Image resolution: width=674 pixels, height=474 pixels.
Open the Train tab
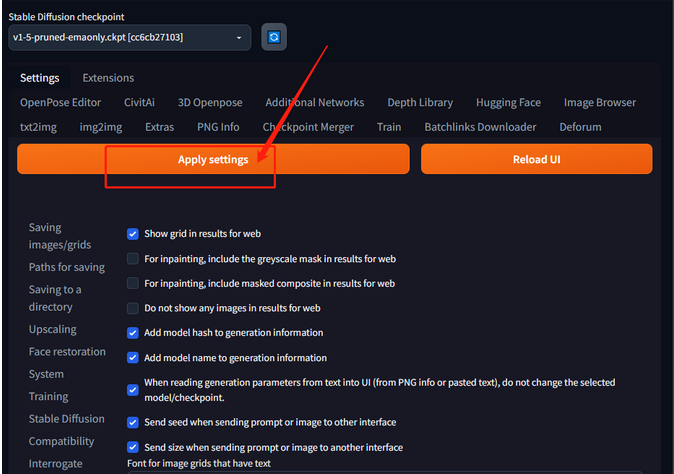(x=389, y=127)
